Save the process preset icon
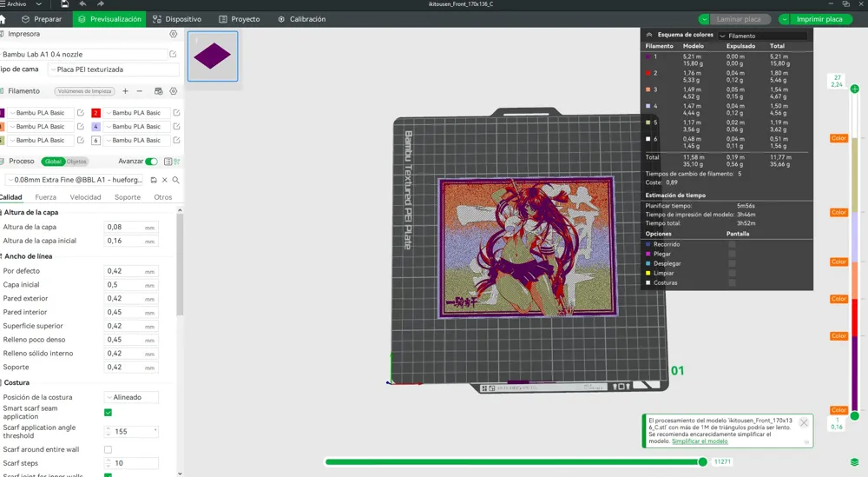Screen dimensions: 868x477 click(x=154, y=180)
